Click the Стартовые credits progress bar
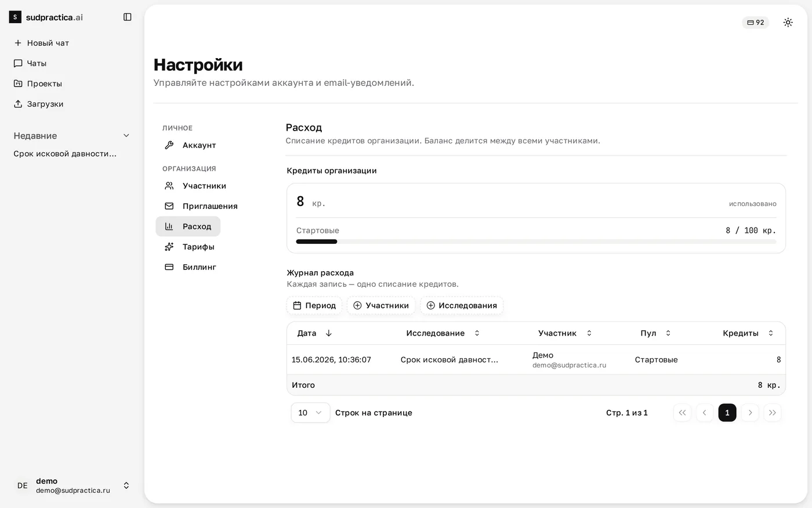812x508 pixels. coord(536,242)
